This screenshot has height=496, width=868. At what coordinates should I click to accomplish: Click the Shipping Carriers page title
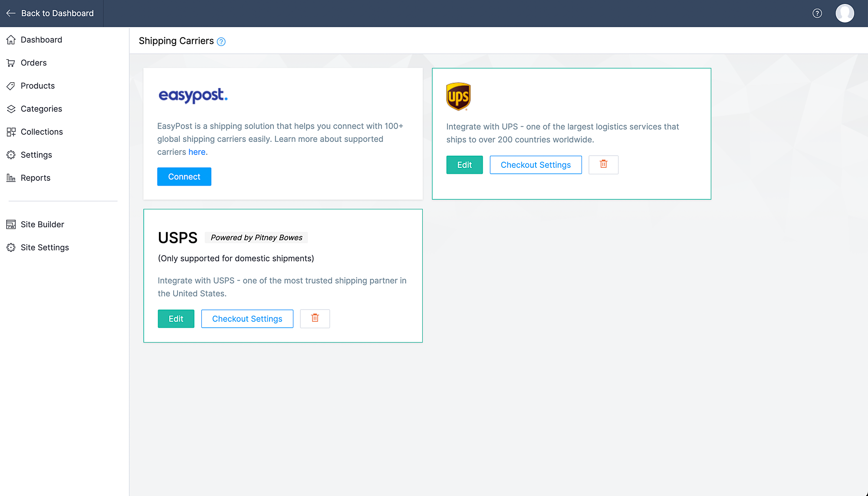(176, 41)
